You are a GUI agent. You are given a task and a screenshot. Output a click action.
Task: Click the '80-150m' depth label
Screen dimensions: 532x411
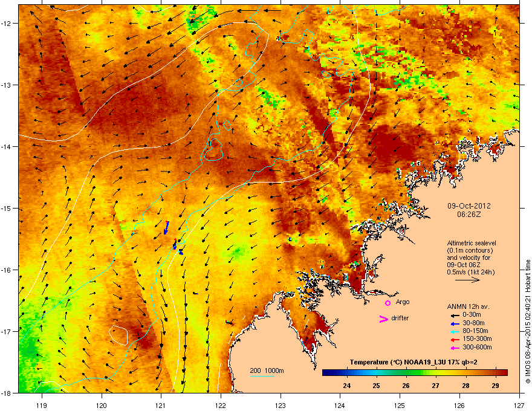coord(475,331)
